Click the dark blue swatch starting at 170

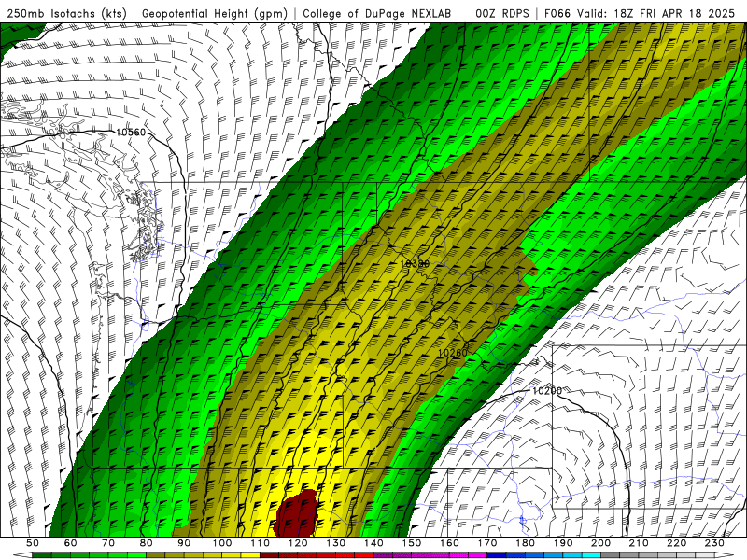496,555
